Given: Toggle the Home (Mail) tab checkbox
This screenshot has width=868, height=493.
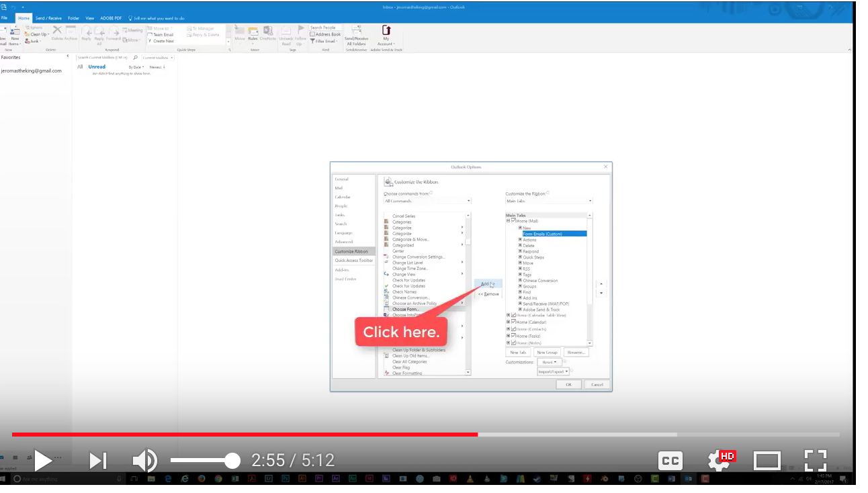Looking at the screenshot, I should point(513,221).
